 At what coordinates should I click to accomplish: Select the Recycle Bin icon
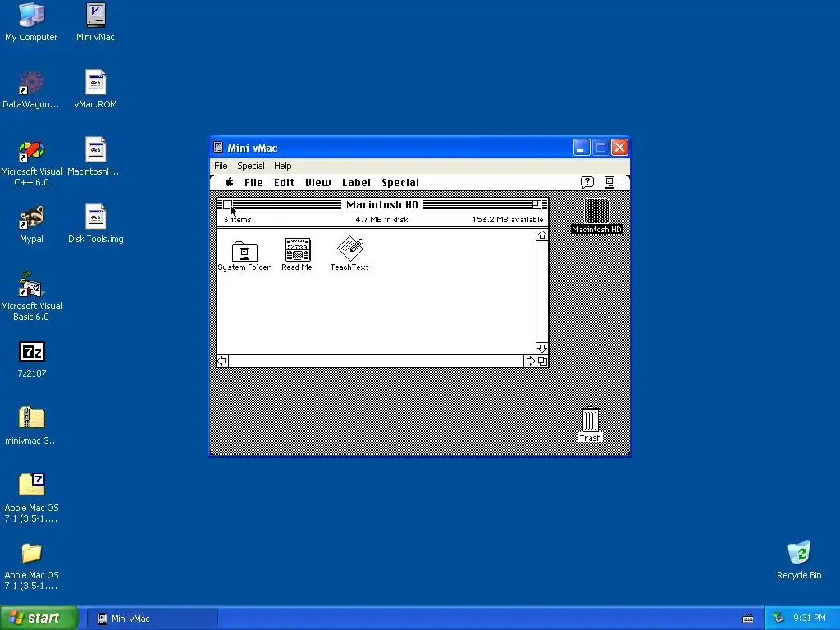tap(799, 560)
